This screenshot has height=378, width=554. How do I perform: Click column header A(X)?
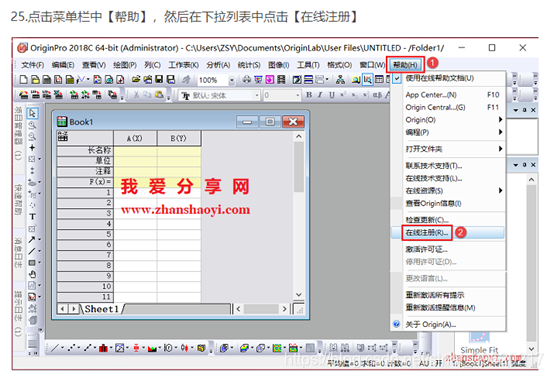pos(135,138)
